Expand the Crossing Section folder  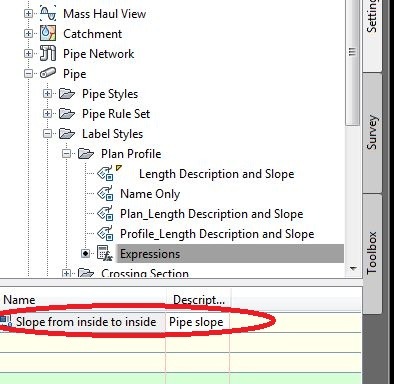coord(67,274)
